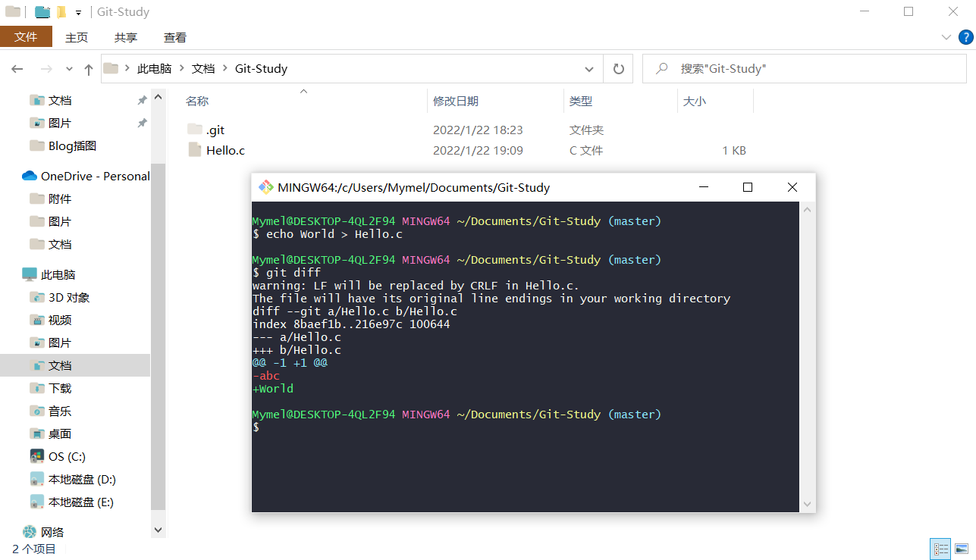The width and height of the screenshot is (976, 560).
Task: Select OneDrive - Personal in sidebar
Action: coord(96,176)
